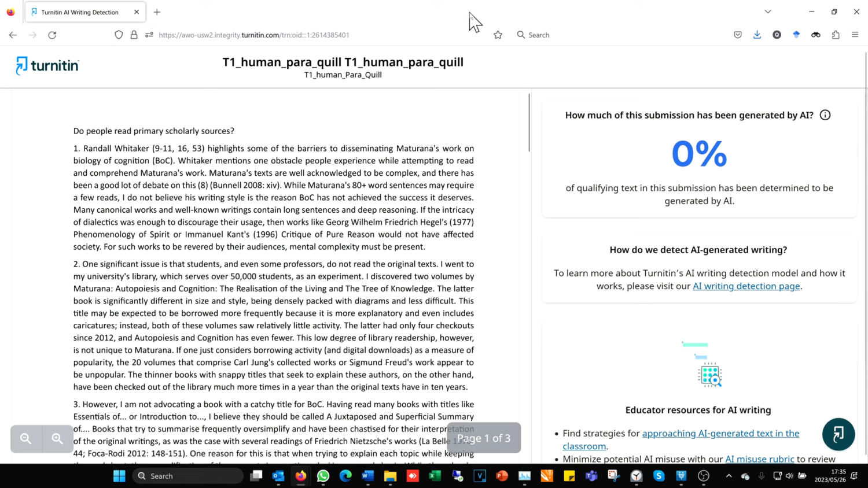The width and height of the screenshot is (868, 488).
Task: Open the Firefox downloads panel
Action: click(x=757, y=35)
